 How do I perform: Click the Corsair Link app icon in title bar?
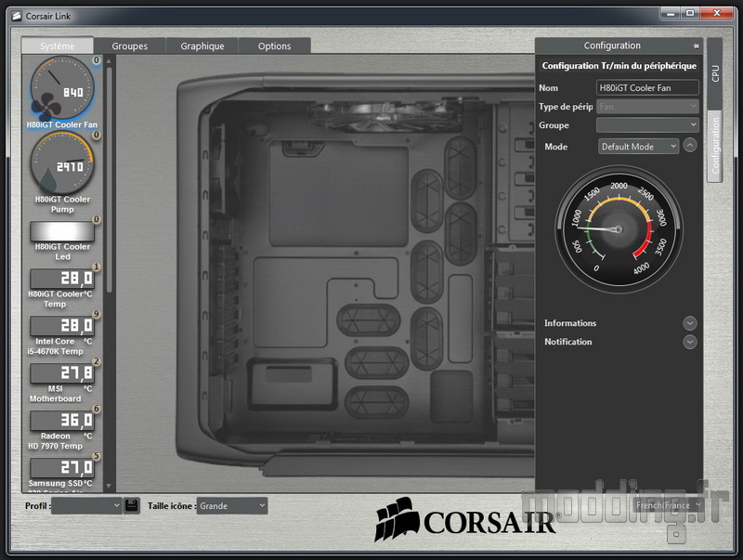pyautogui.click(x=17, y=16)
